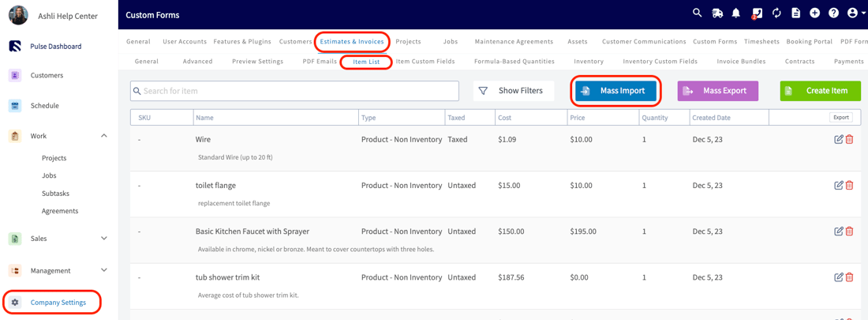The height and width of the screenshot is (320, 868).
Task: Select the PDF Emails sub-tab
Action: pos(320,62)
